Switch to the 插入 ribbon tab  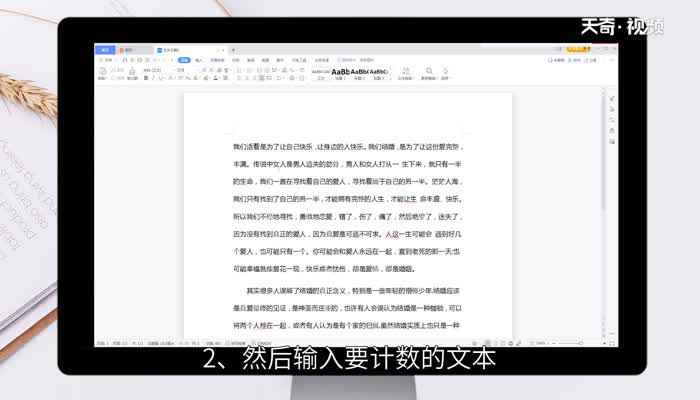(x=199, y=60)
